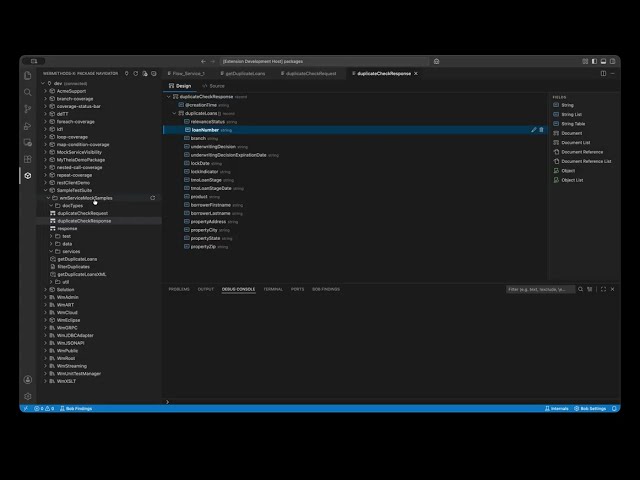The width and height of the screenshot is (640, 480).
Task: Collapse the docTypes folder
Action: 51,206
